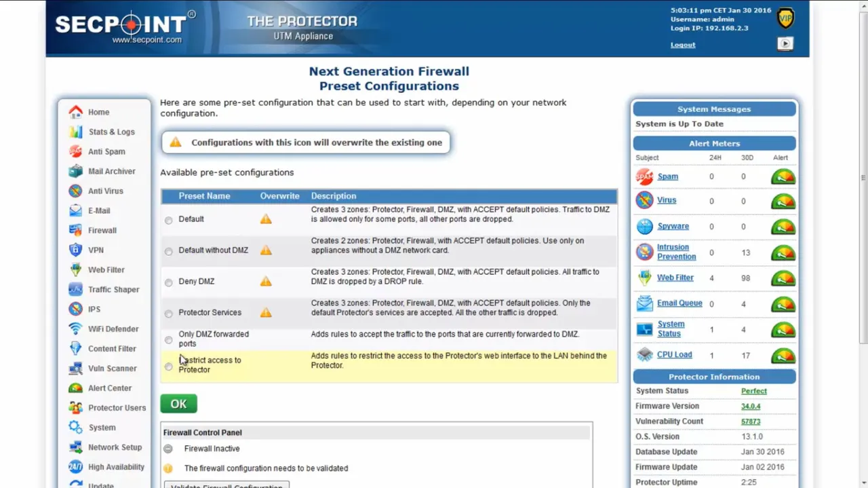Click the Default preset overwrite warning icon
Viewport: 868px width, 488px height.
point(266,219)
